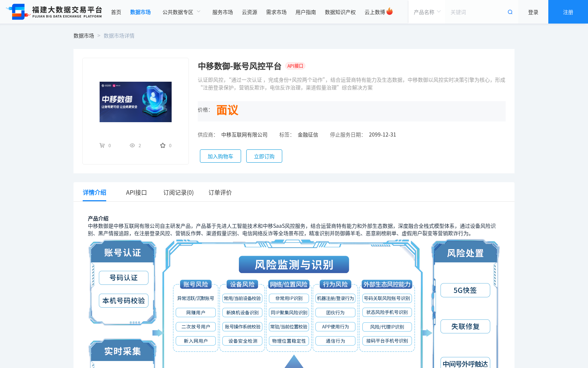Viewport: 588px width, 368px height.
Task: Click 风险监测与识别 diagram title
Action: point(294,265)
